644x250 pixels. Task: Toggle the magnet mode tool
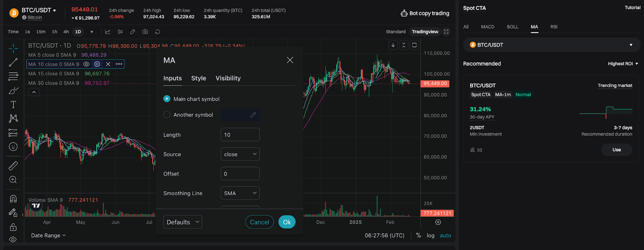click(x=13, y=198)
